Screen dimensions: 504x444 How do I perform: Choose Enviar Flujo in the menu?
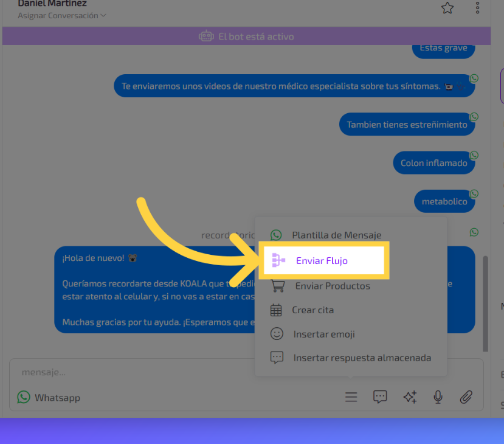click(x=322, y=261)
